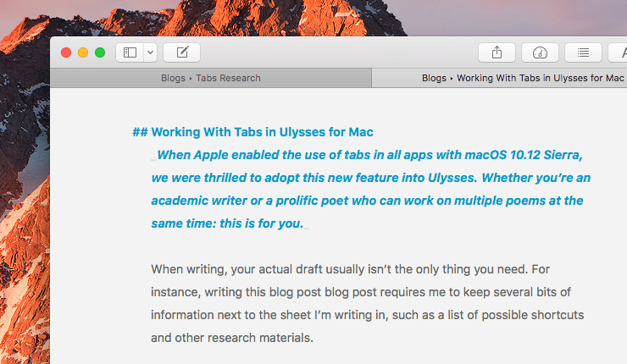Toggle the sidebar panel view icon
The width and height of the screenshot is (627, 364).
(x=130, y=52)
